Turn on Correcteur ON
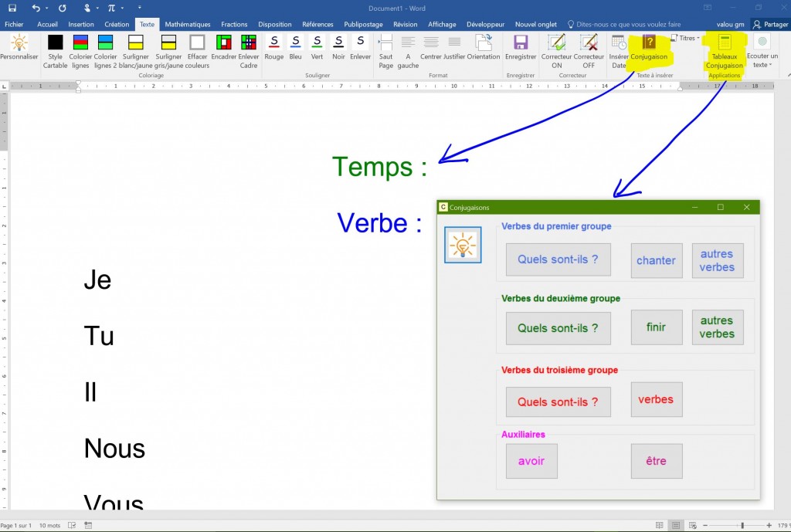This screenshot has width=791, height=532. 556,42
